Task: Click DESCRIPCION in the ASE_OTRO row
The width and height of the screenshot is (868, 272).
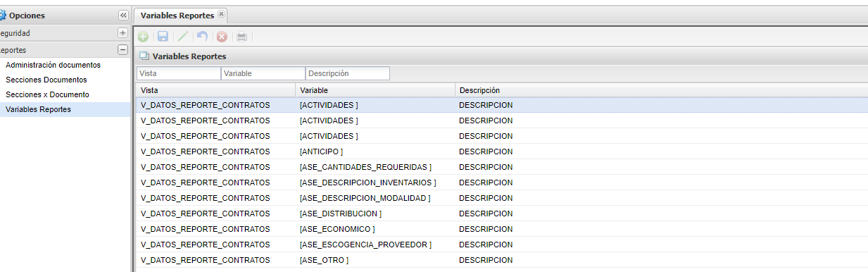Action: click(486, 260)
